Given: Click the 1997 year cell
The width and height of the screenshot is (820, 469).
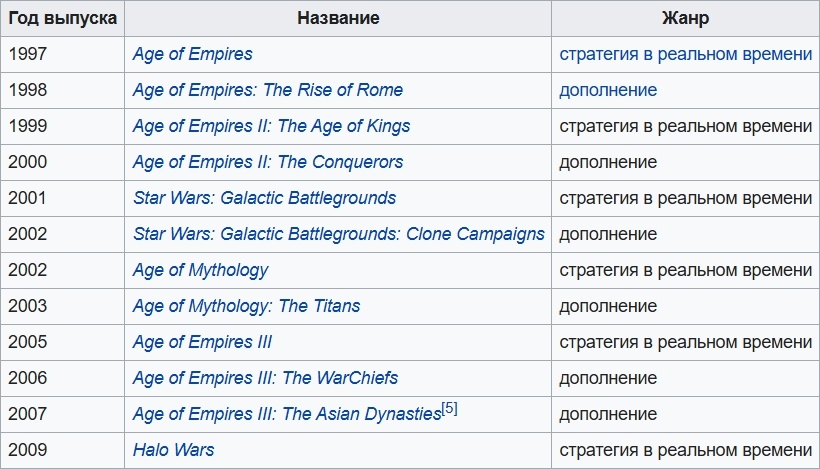Looking at the screenshot, I should pos(27,54).
